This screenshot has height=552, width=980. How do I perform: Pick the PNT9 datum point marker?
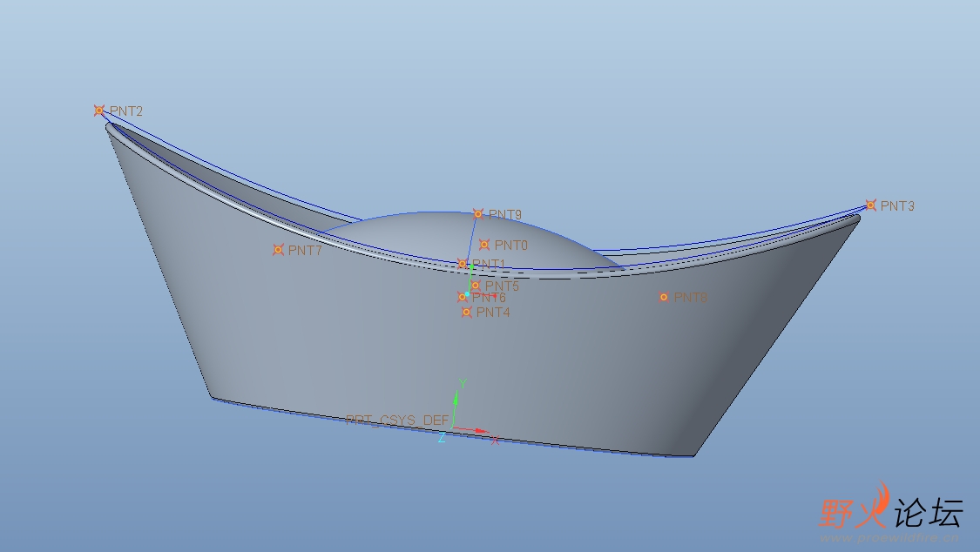click(x=477, y=213)
